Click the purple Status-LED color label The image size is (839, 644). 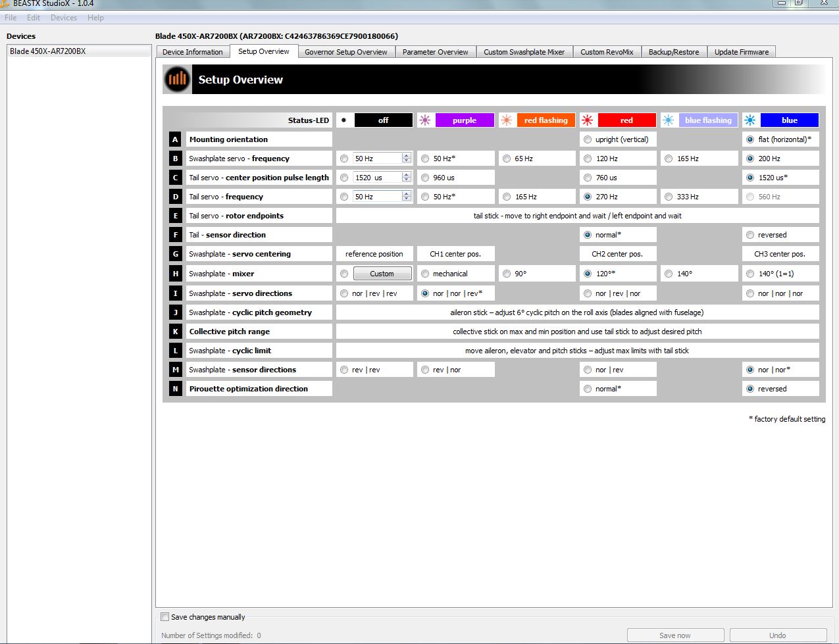point(465,120)
